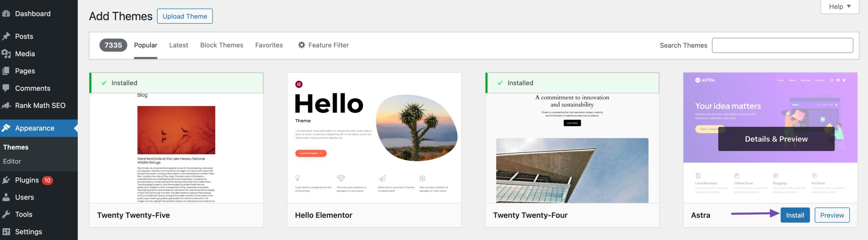Click the Pages document icon
This screenshot has width=868, height=240.
click(x=6, y=71)
